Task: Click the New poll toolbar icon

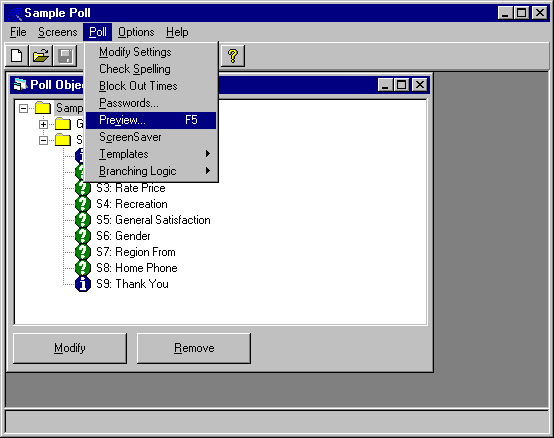Action: 17,56
